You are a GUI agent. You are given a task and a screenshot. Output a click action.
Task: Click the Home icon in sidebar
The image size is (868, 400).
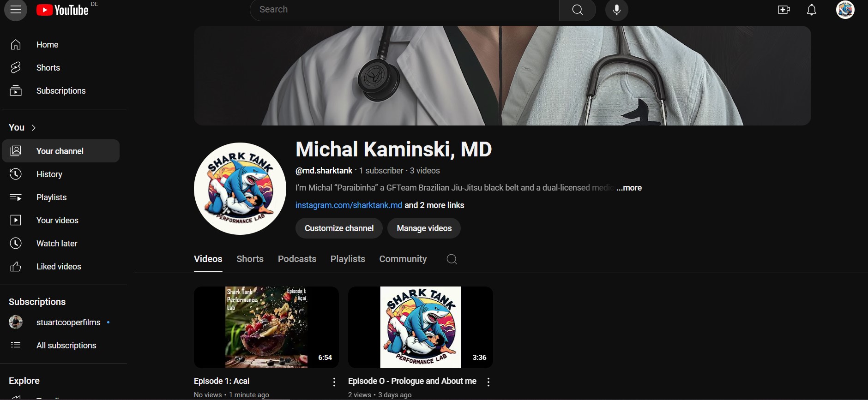point(16,45)
